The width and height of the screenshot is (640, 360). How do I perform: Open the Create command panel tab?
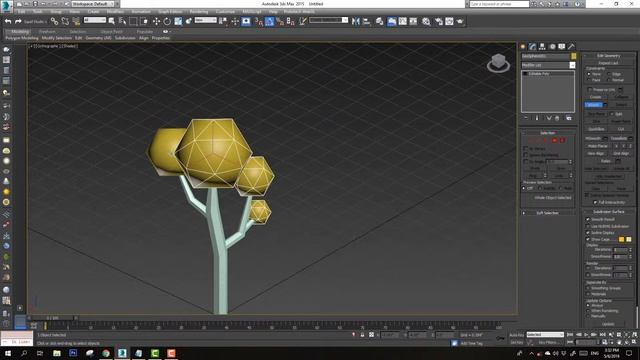[523, 47]
